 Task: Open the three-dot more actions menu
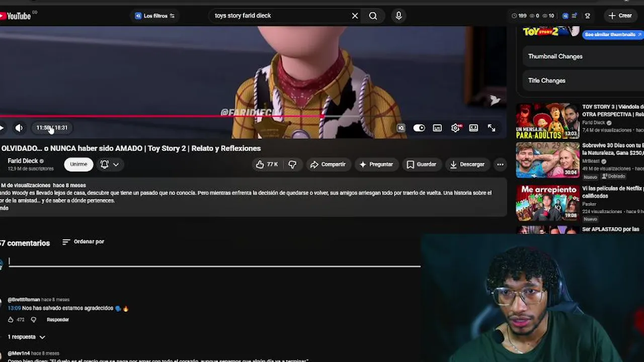[500, 164]
